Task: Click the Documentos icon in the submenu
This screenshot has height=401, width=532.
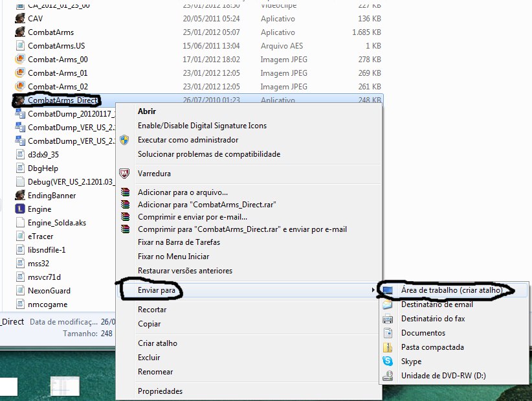Action: pos(388,333)
